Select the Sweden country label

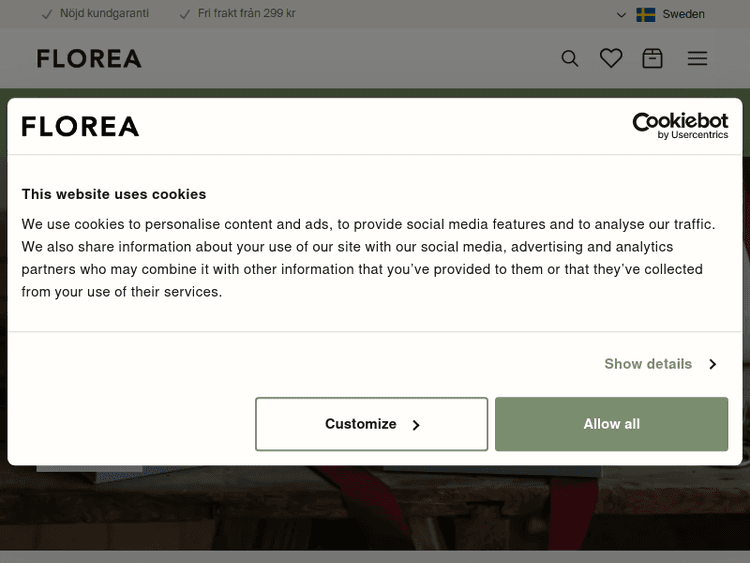click(683, 14)
